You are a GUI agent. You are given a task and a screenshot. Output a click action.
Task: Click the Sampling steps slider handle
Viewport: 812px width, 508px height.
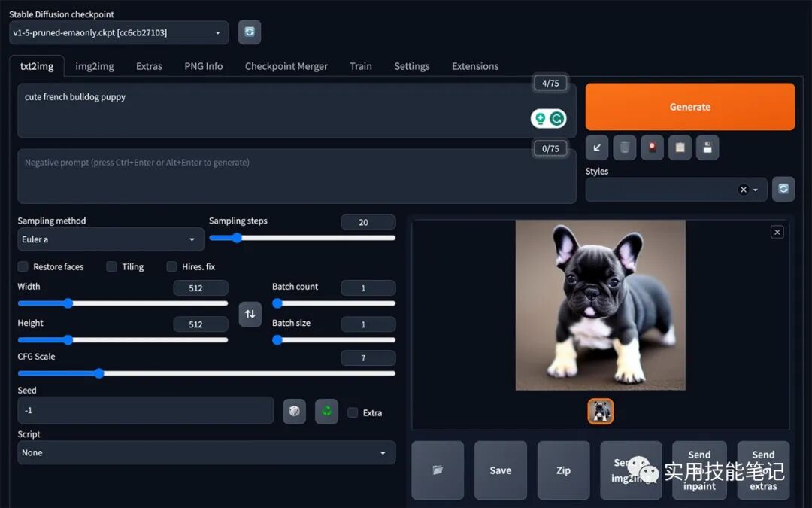pos(237,238)
